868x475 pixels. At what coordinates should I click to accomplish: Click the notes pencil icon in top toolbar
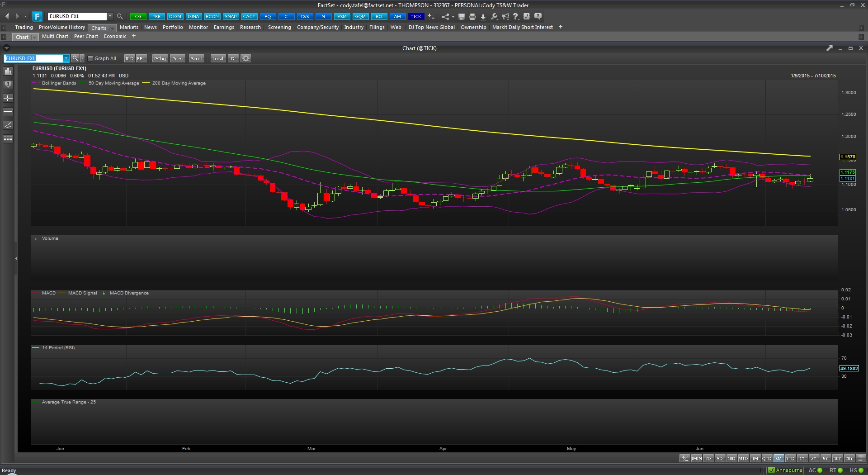tap(527, 16)
